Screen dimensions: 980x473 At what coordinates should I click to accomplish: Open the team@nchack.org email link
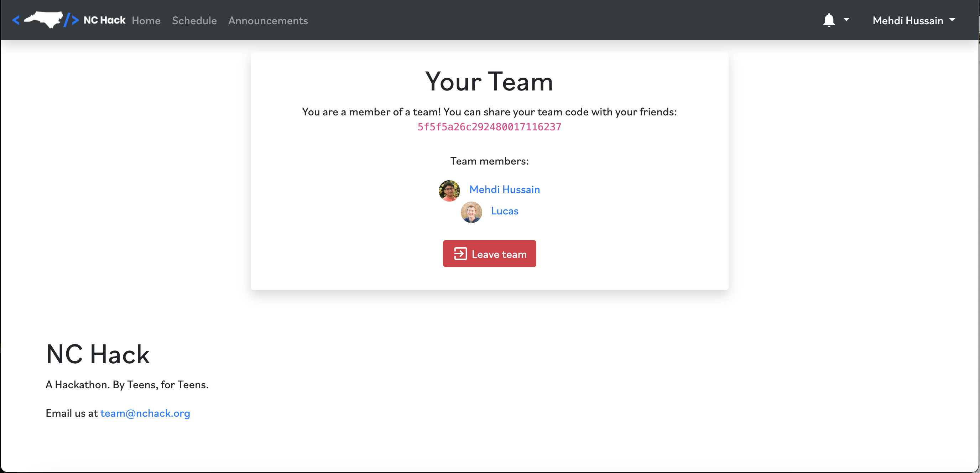[145, 413]
